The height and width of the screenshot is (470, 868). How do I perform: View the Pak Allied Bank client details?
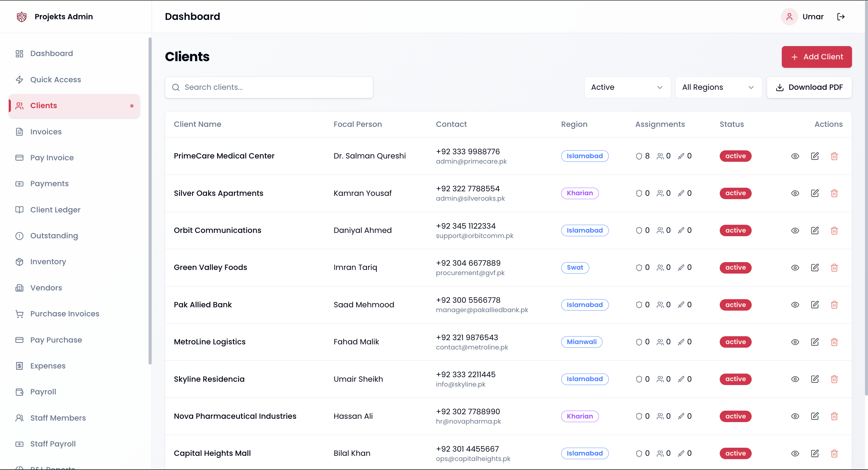[795, 305]
